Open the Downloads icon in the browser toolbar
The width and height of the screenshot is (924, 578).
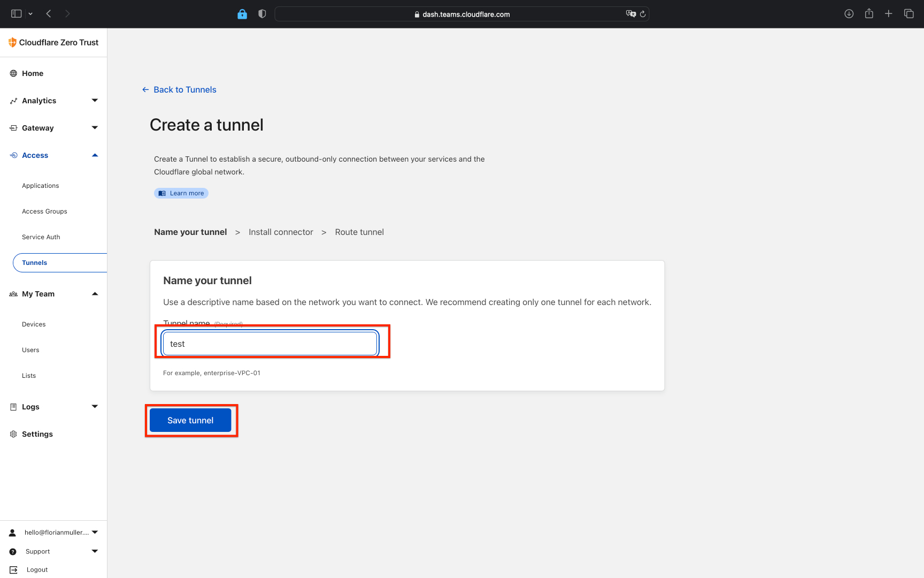pyautogui.click(x=849, y=13)
